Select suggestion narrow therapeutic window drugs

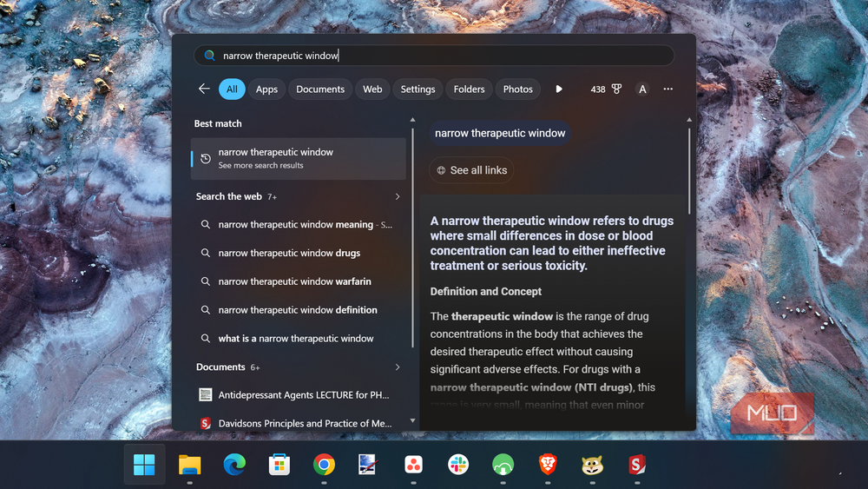298,253
